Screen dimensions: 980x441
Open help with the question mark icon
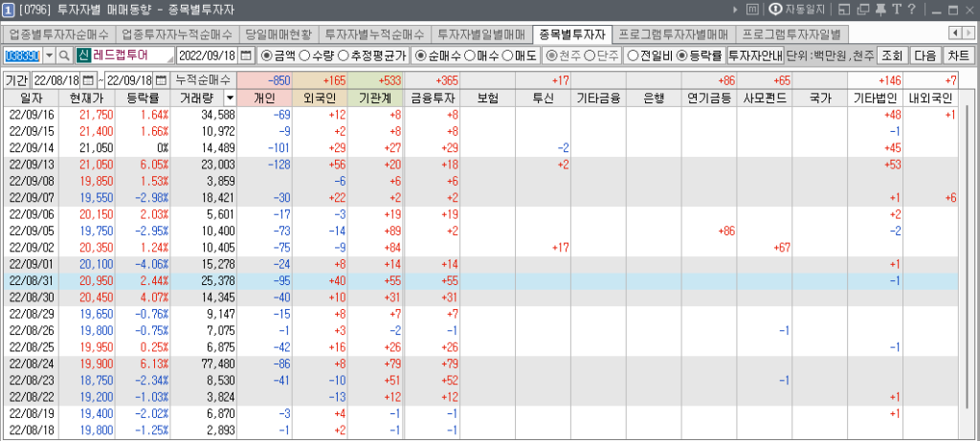(x=909, y=10)
